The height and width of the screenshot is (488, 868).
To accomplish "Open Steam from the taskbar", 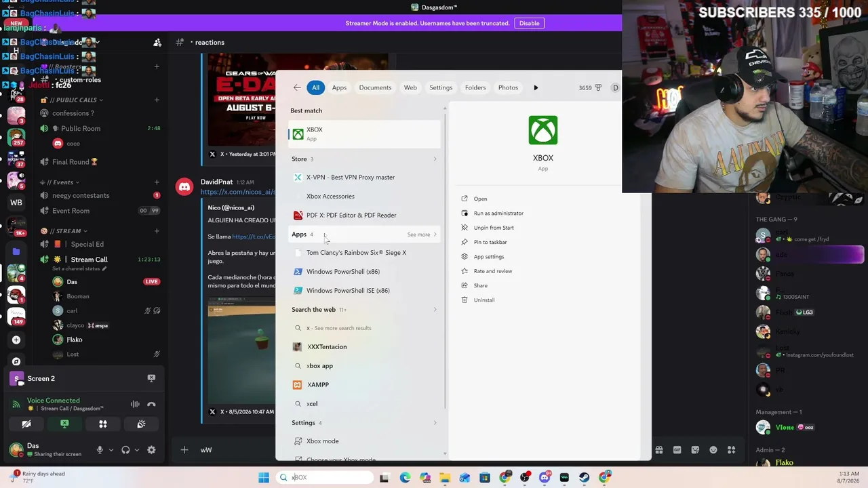I will tap(584, 478).
